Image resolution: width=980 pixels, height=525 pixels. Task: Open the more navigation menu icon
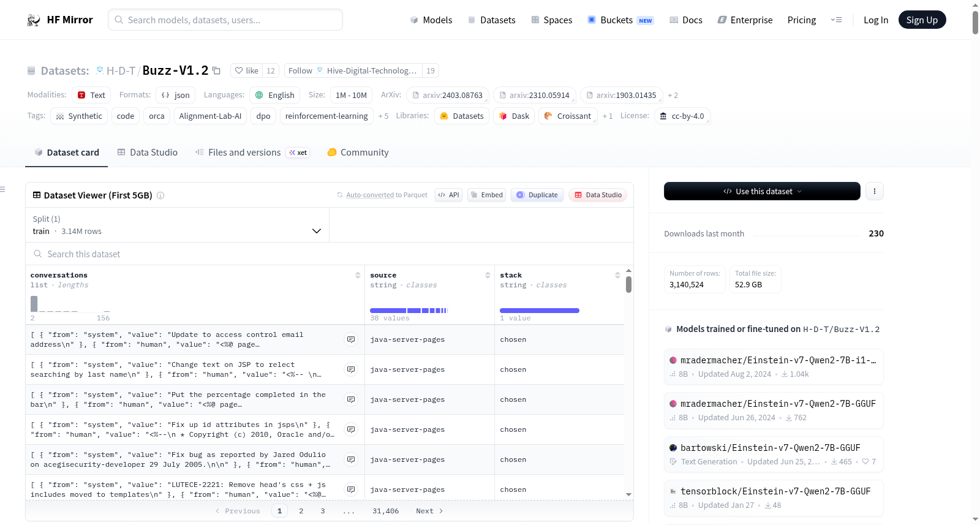pyautogui.click(x=836, y=20)
